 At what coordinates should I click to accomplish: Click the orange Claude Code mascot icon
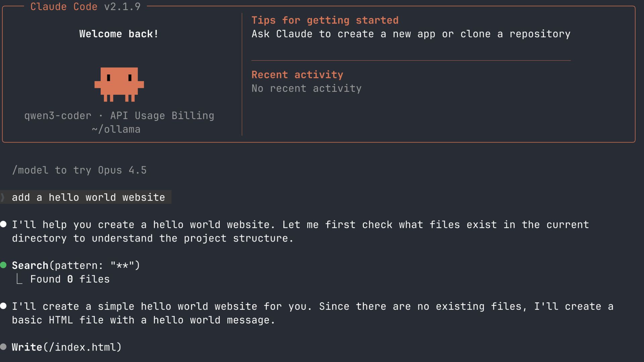[x=119, y=84]
